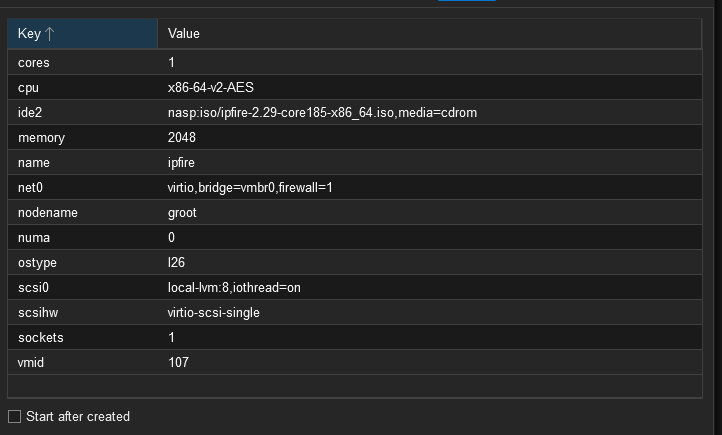Select the name ipfire row
The width and height of the screenshot is (722, 435).
point(355,162)
